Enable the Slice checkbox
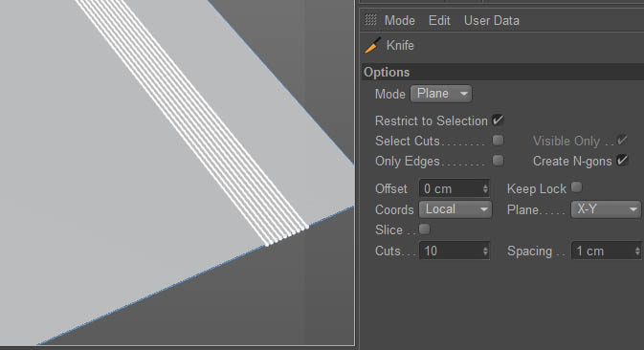The width and height of the screenshot is (644, 350). pos(424,229)
